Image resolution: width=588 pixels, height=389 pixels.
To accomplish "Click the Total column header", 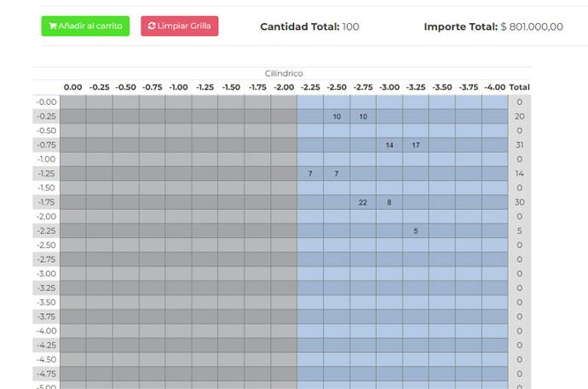I will [519, 87].
